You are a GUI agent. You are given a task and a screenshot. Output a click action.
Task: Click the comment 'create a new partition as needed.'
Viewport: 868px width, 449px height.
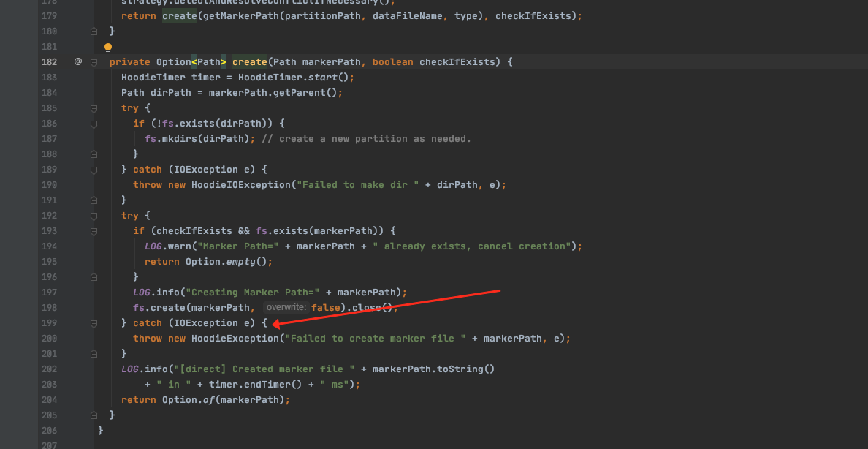point(376,139)
